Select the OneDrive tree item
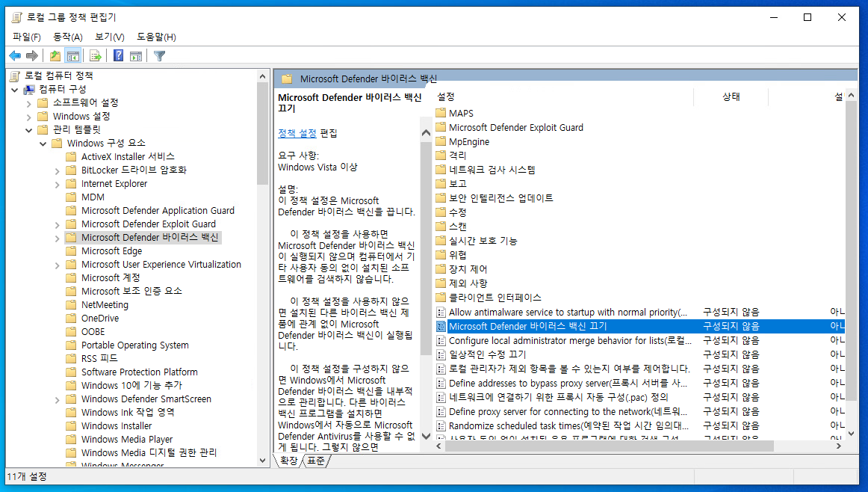The height and width of the screenshot is (492, 868). coord(99,319)
